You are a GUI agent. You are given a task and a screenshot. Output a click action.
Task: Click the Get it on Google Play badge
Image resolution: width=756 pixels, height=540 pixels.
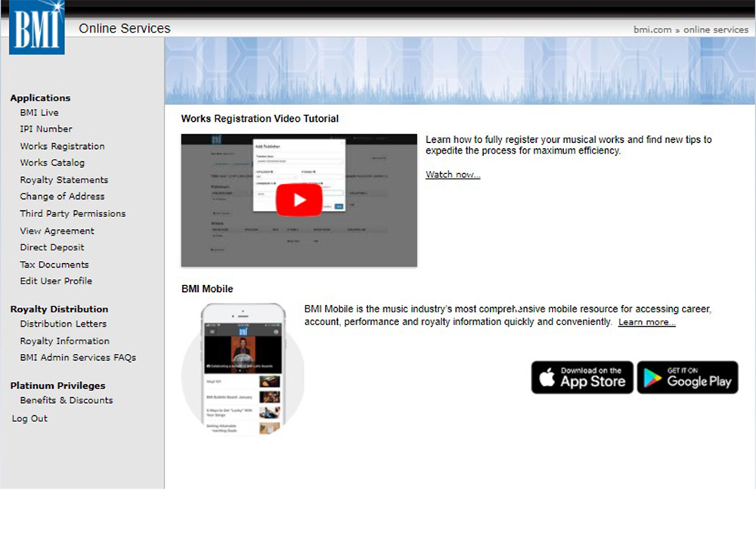coord(687,377)
